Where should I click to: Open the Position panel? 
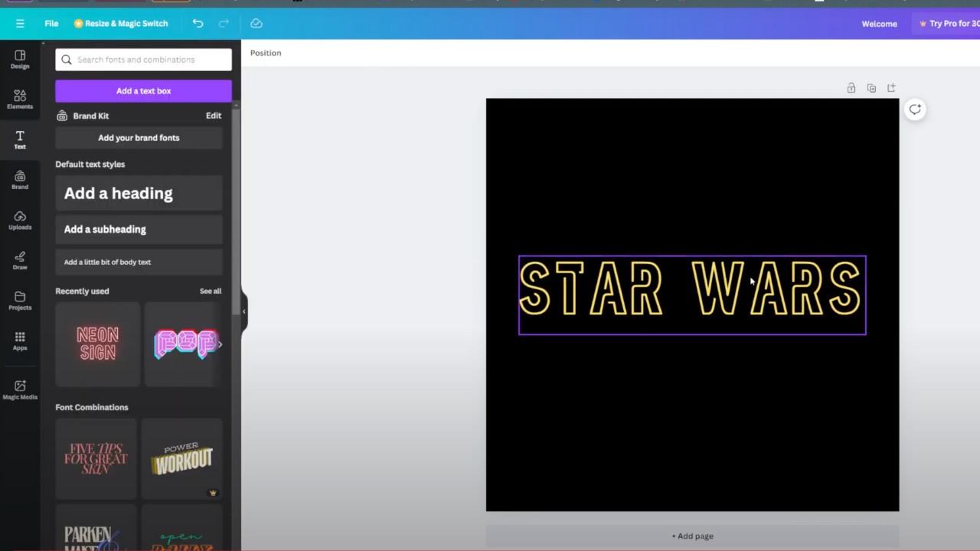(266, 53)
